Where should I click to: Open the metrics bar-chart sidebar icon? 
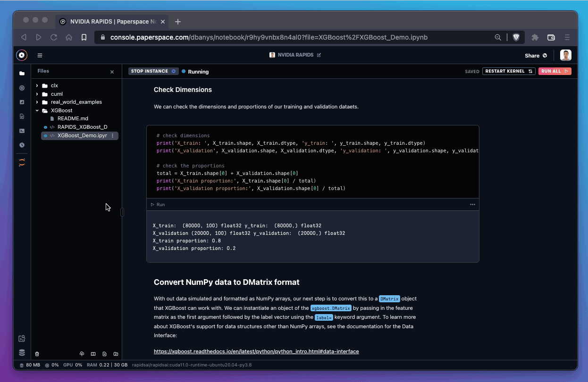click(22, 102)
